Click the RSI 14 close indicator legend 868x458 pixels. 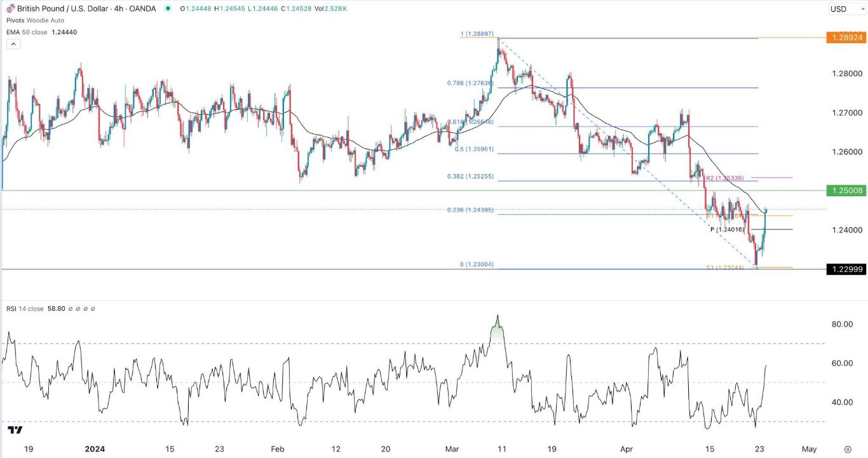pyautogui.click(x=25, y=309)
